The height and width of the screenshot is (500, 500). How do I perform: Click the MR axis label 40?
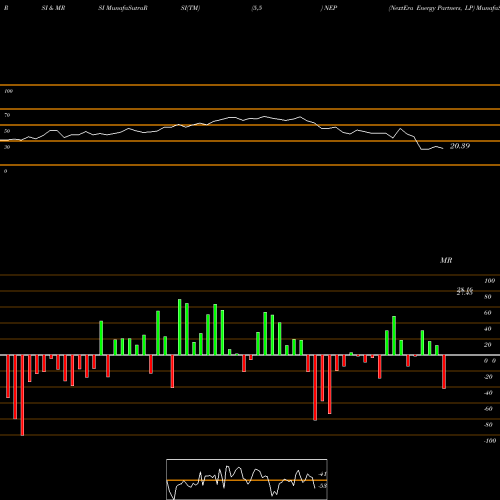tap(488, 329)
